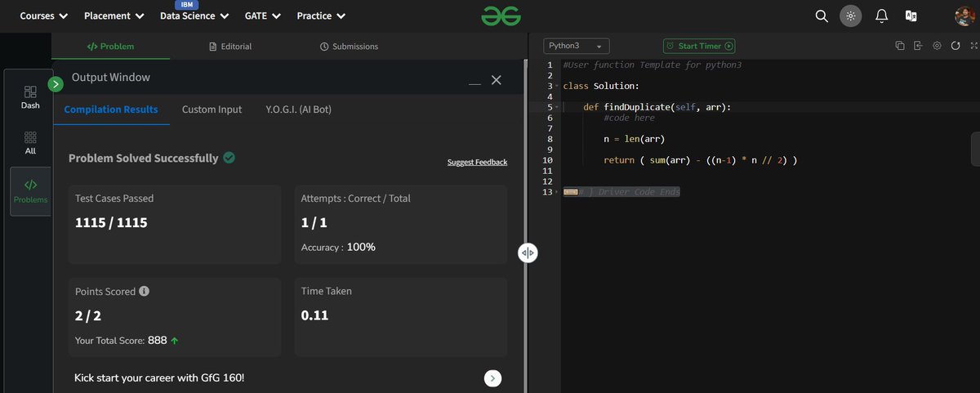Click the code line 'n = len(arr)'
980x393 pixels.
point(635,139)
